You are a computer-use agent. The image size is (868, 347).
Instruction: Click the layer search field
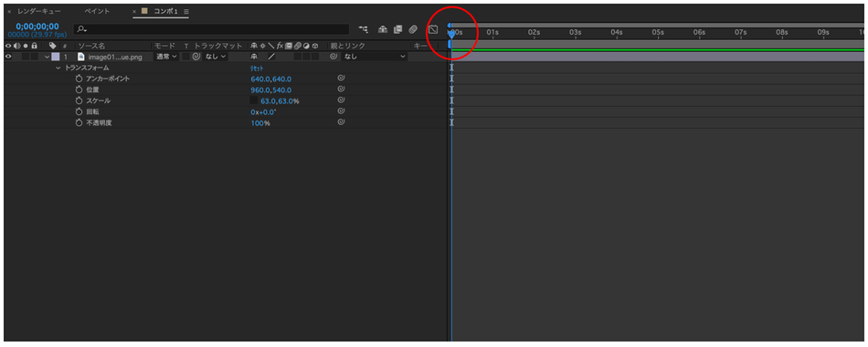[211, 29]
